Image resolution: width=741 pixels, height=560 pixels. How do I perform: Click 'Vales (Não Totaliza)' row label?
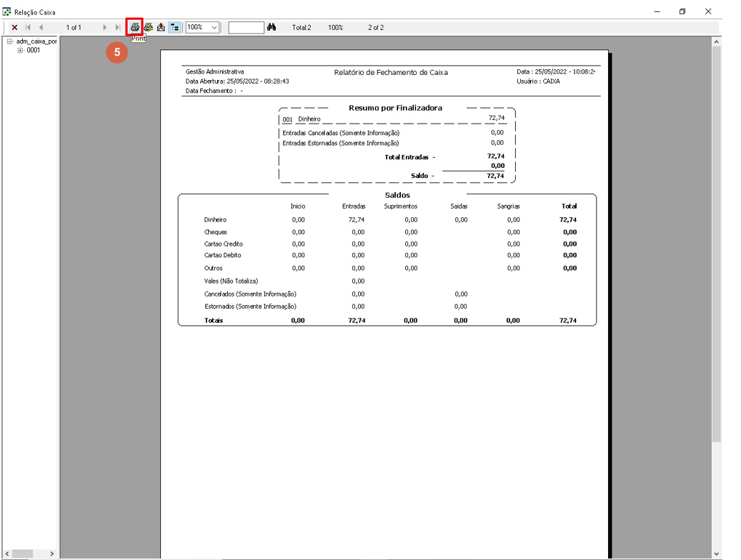(x=231, y=281)
